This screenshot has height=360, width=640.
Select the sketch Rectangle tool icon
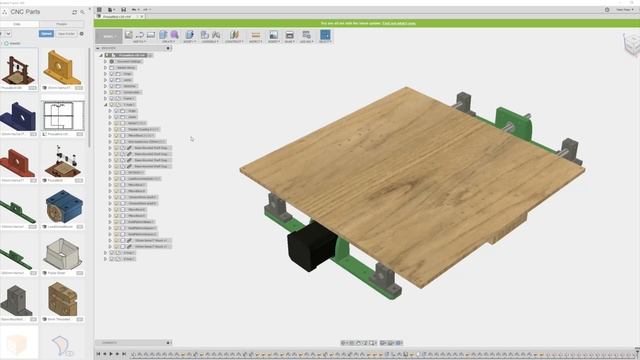(x=151, y=35)
